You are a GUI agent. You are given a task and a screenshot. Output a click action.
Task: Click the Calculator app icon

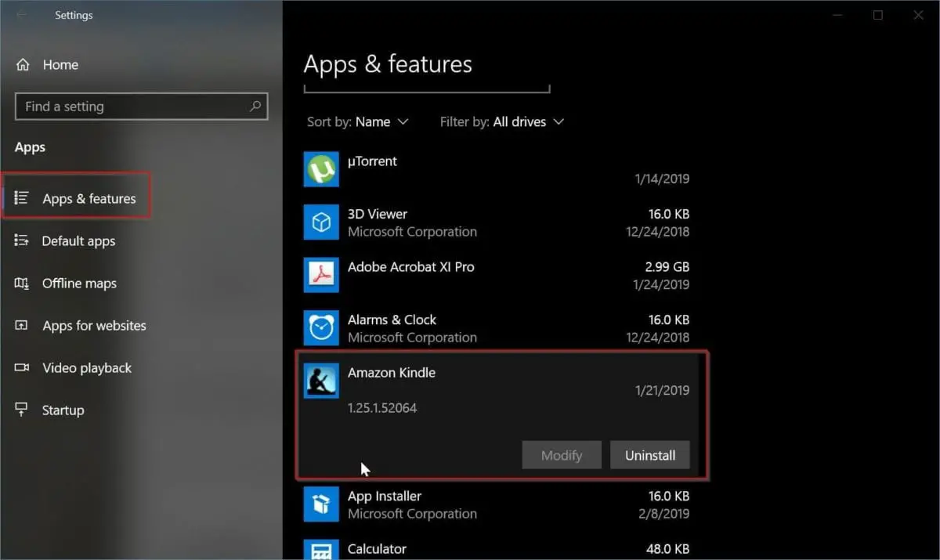coord(321,550)
